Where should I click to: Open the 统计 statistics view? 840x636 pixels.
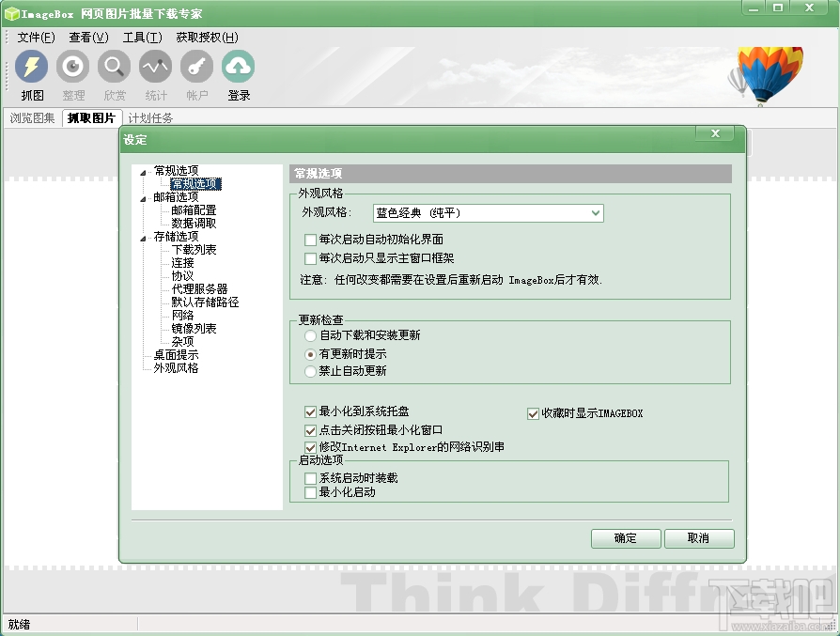[x=155, y=73]
